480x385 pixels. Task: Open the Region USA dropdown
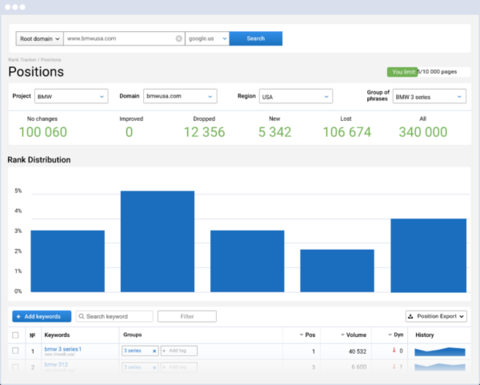tap(296, 96)
